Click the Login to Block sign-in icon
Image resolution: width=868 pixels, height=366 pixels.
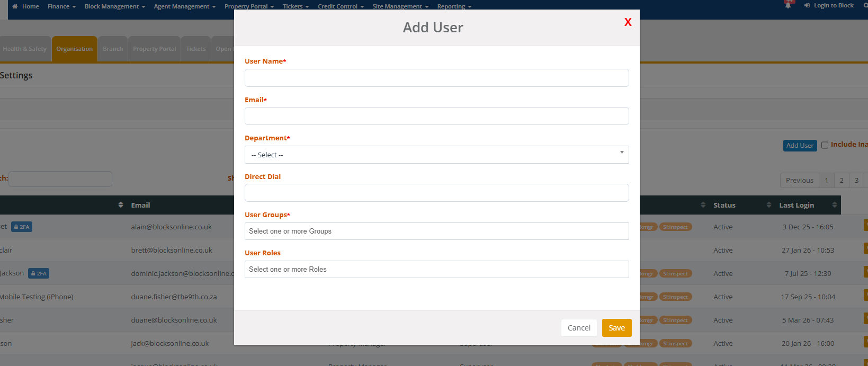coord(807,6)
